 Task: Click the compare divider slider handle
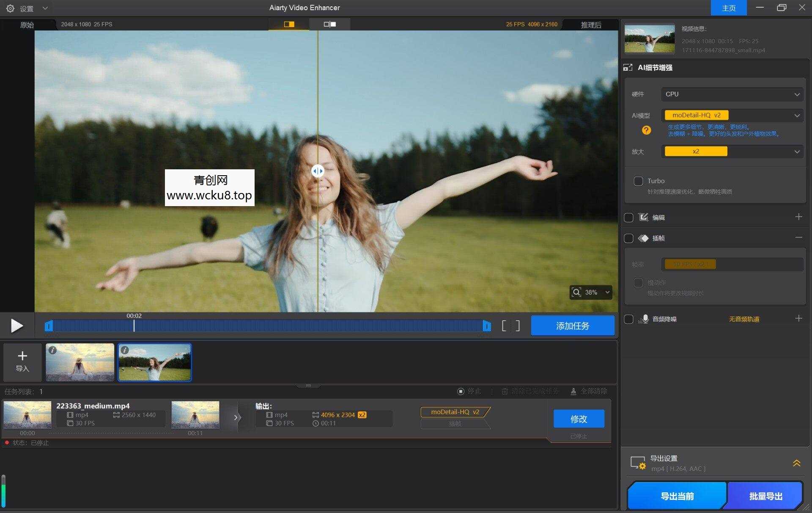[318, 171]
